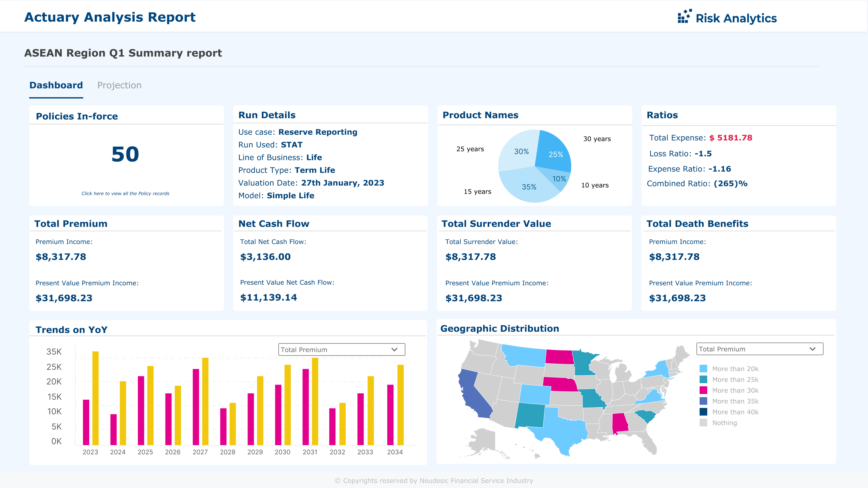
Task: Click the 25 years pie label
Action: [x=470, y=149]
